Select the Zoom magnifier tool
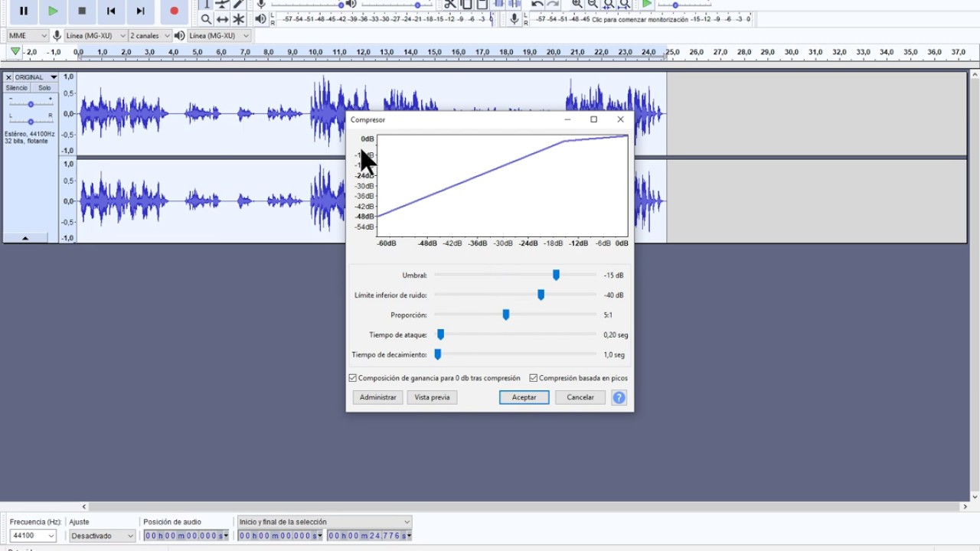980x551 pixels. point(206,19)
